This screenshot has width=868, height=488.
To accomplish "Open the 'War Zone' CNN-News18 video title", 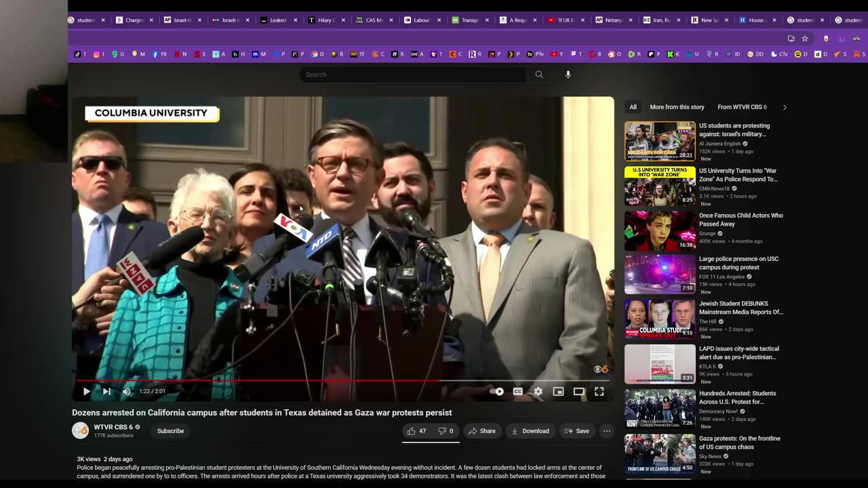I will [x=738, y=175].
